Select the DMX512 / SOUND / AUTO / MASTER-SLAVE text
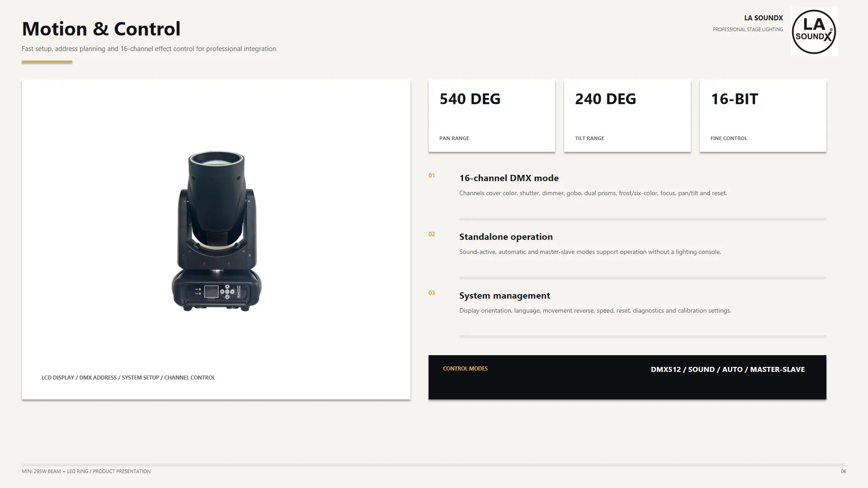This screenshot has height=488, width=868. click(727, 369)
